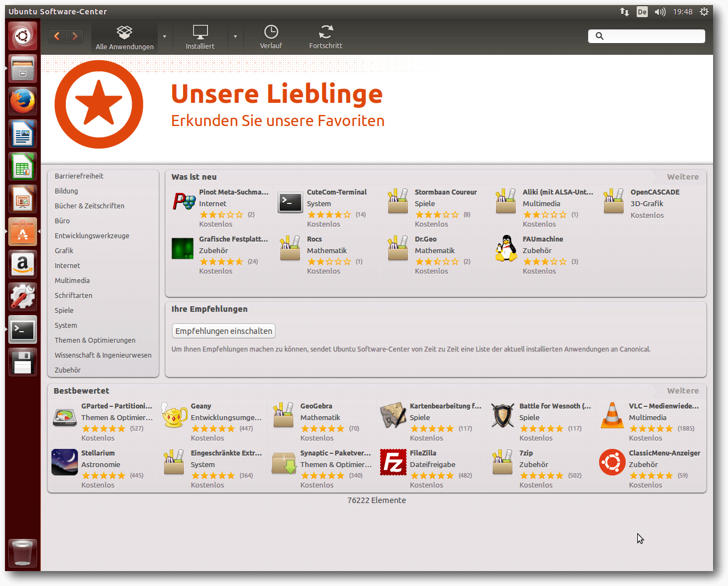Open the Geany teapot icon
This screenshot has width=728, height=586.
174,415
